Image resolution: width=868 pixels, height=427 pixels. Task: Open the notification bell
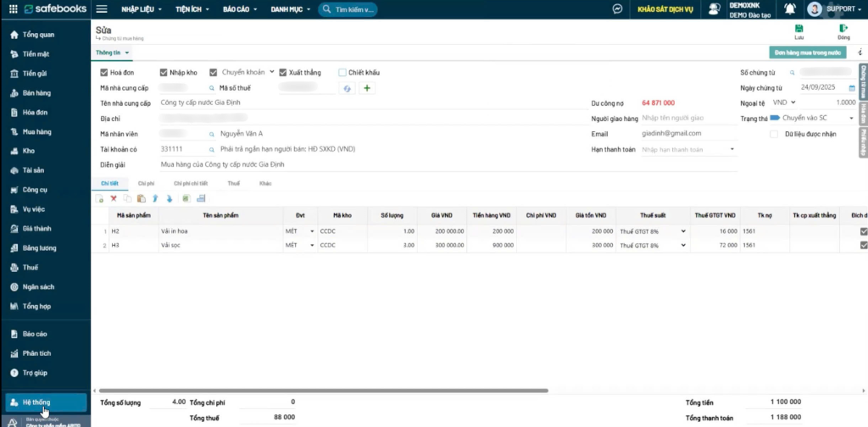point(790,9)
